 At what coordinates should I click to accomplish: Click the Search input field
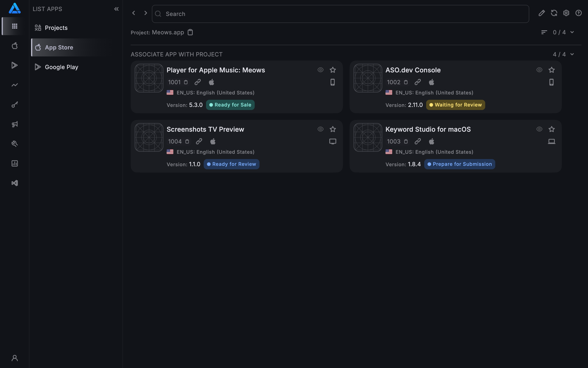pyautogui.click(x=340, y=14)
